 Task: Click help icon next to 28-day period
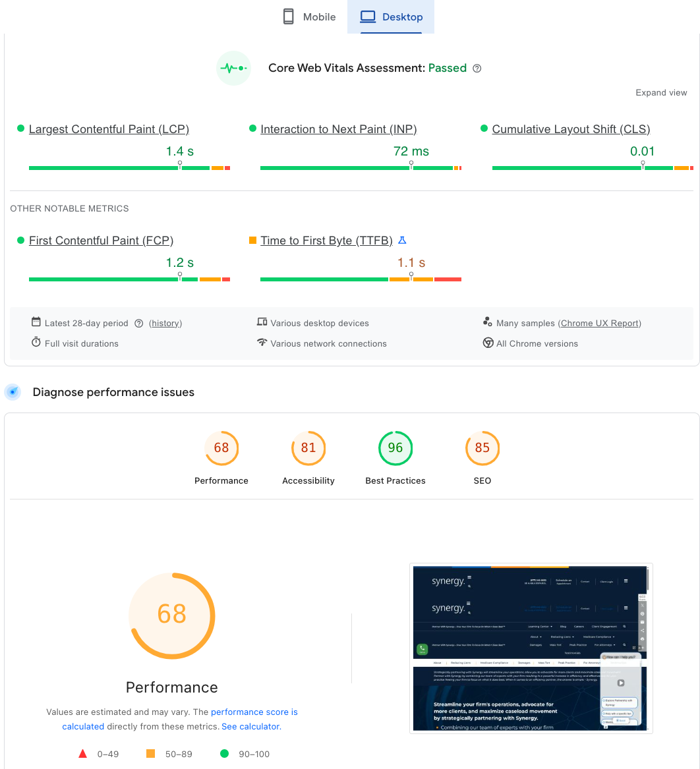tap(139, 324)
